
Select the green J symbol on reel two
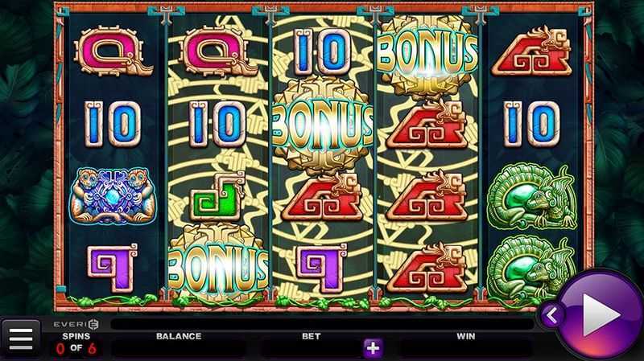217,196
